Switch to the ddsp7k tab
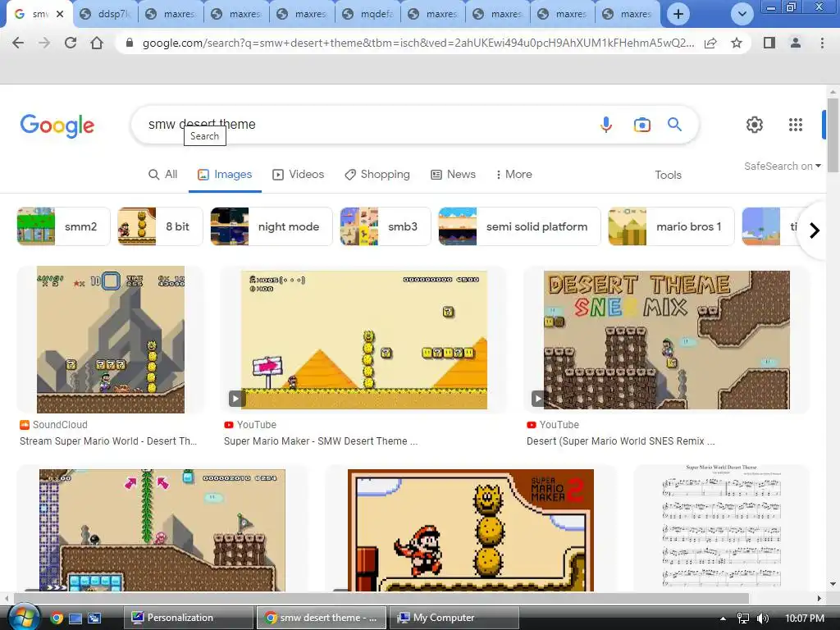840x630 pixels. 105,14
